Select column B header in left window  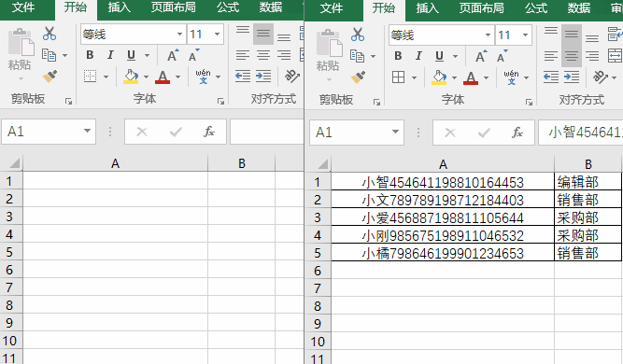(x=242, y=163)
